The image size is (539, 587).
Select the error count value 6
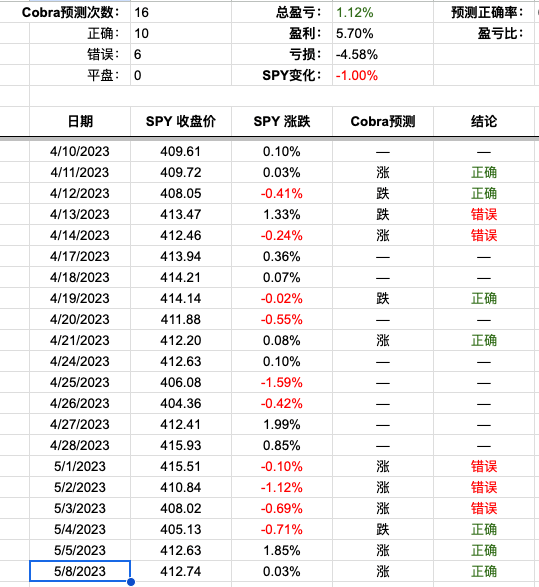[x=181, y=54]
